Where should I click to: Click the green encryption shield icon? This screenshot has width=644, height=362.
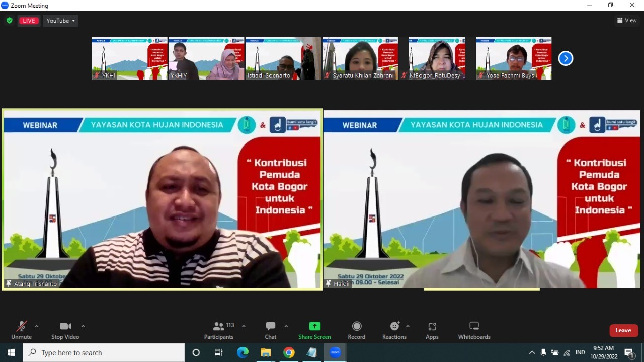9,21
